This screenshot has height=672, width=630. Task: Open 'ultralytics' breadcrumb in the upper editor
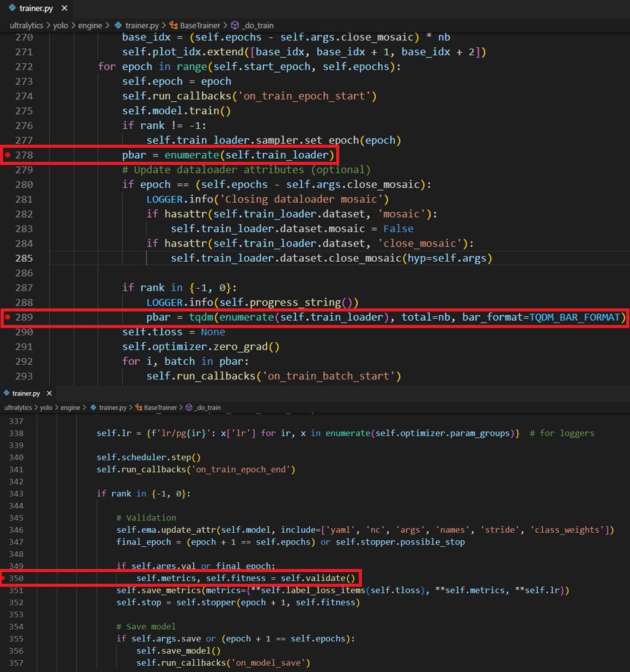[x=26, y=26]
